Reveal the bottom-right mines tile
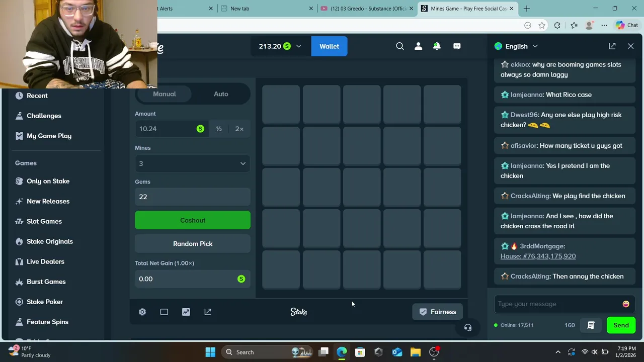 (x=442, y=269)
